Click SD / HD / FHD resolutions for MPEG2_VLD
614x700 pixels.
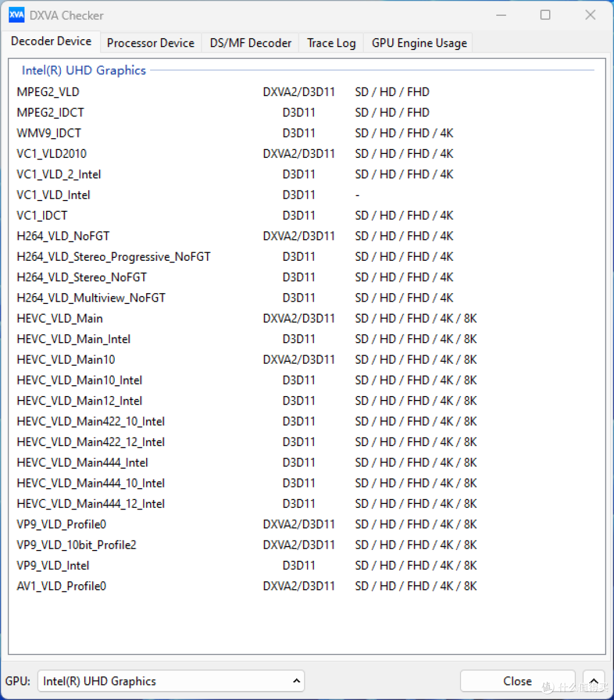click(392, 92)
